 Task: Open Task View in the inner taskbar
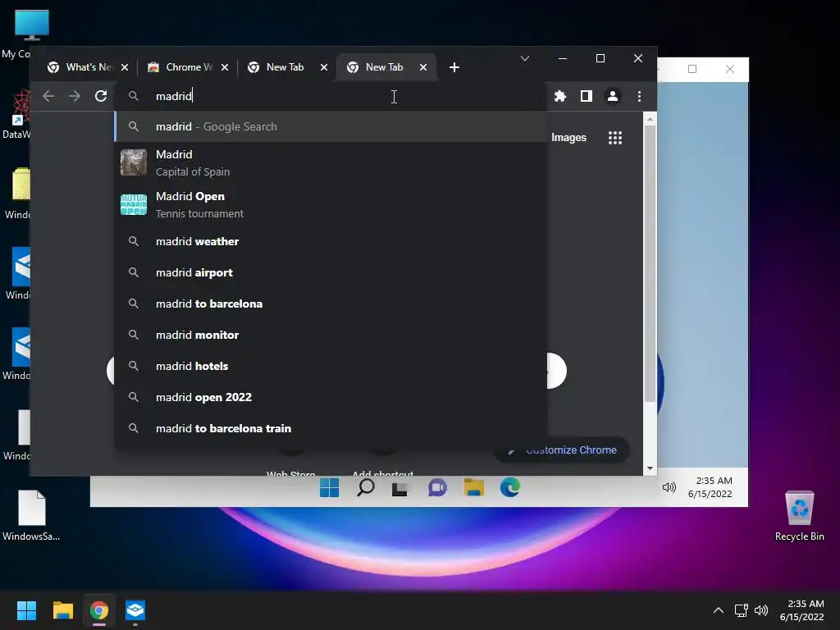(399, 489)
